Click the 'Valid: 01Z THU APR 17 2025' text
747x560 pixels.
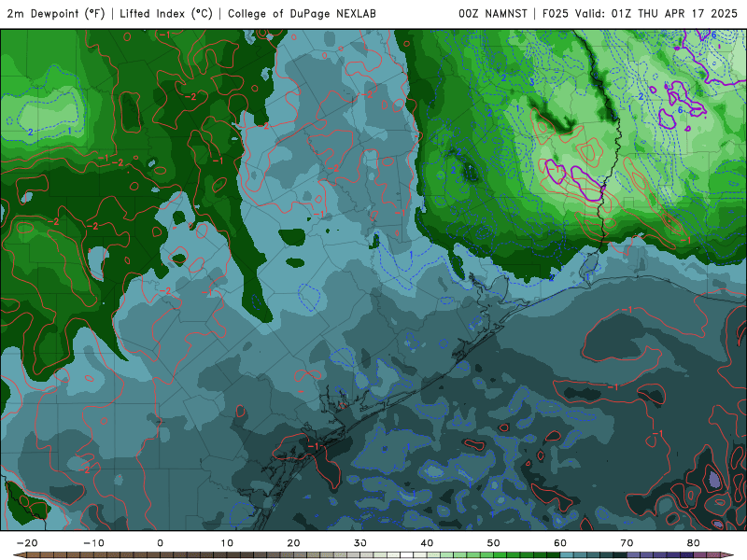click(x=656, y=13)
